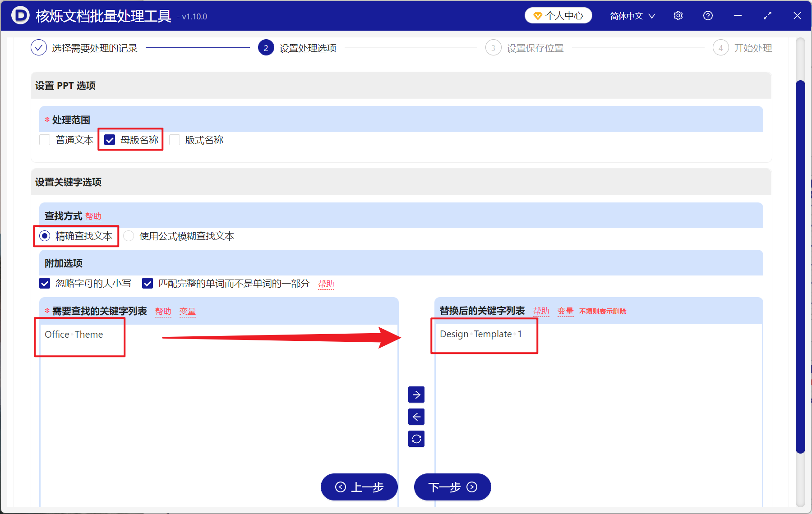
Task: Click the left arrow transfer icon
Action: (416, 417)
